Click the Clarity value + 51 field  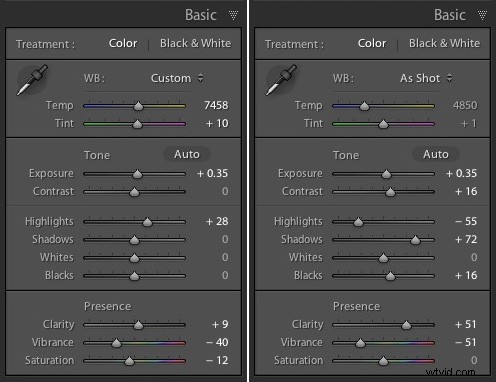click(466, 324)
